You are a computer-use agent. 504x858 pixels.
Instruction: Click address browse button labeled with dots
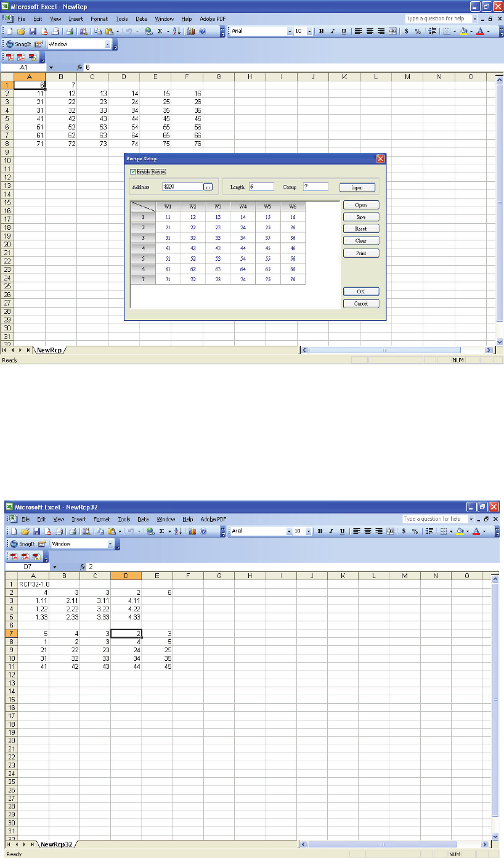208,187
